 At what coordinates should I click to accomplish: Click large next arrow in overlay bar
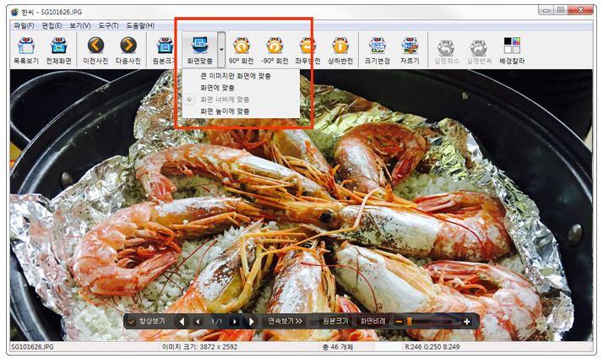tap(251, 321)
